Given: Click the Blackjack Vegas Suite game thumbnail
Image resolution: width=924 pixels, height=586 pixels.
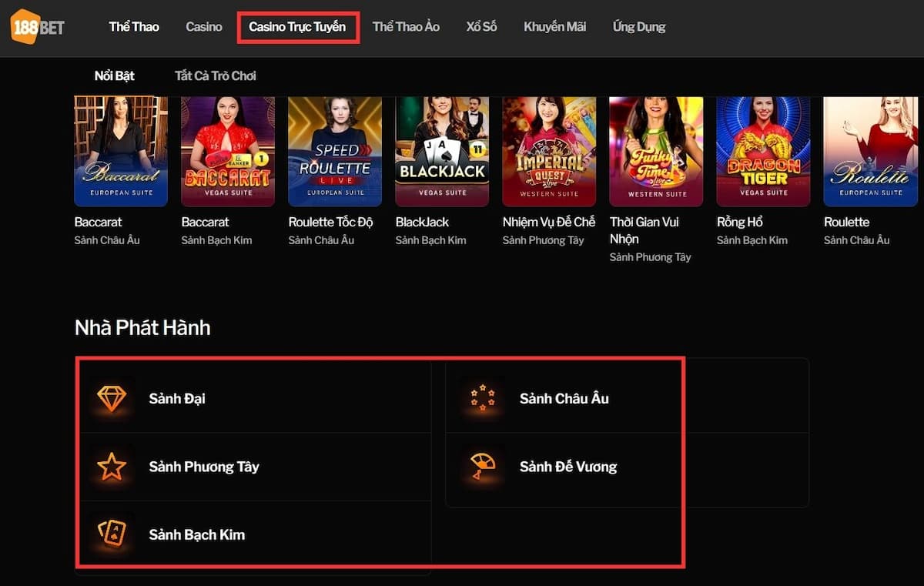Looking at the screenshot, I should coord(442,151).
